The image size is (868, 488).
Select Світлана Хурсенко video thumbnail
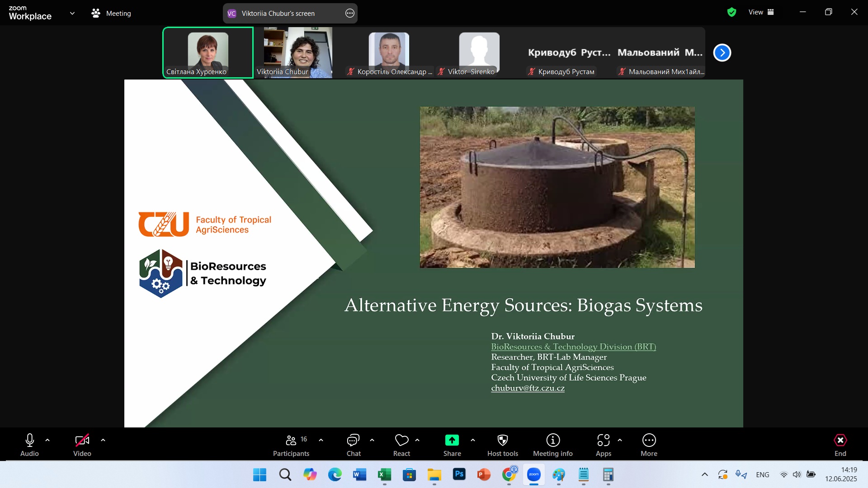coord(208,52)
